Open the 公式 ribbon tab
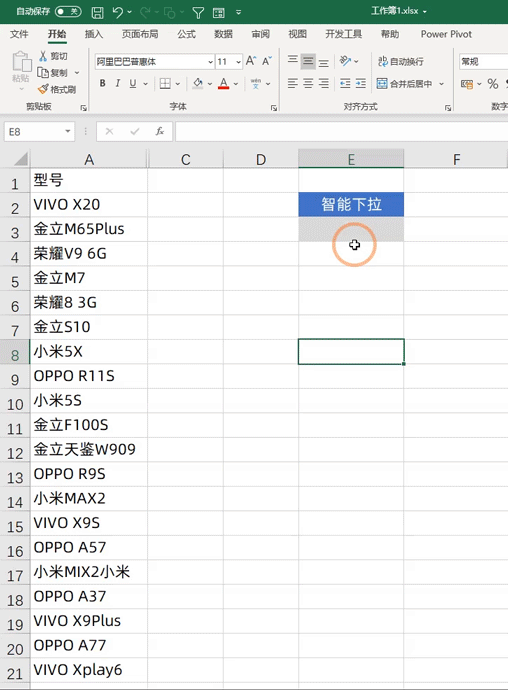508x690 pixels. coord(186,34)
